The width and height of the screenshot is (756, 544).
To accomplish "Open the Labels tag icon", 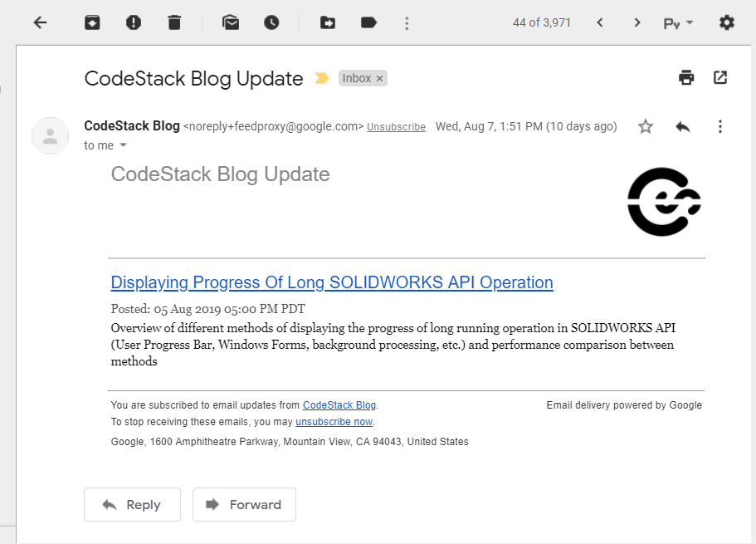I will 368,22.
